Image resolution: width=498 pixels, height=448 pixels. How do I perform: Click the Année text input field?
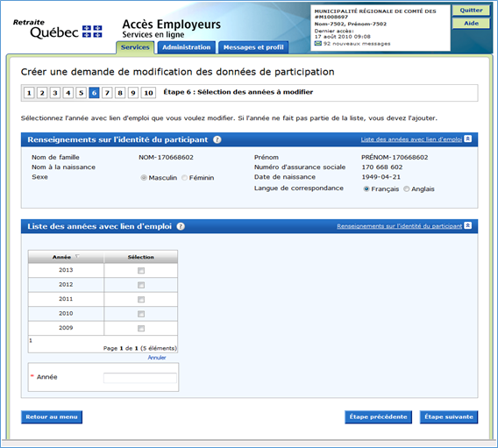(140, 378)
